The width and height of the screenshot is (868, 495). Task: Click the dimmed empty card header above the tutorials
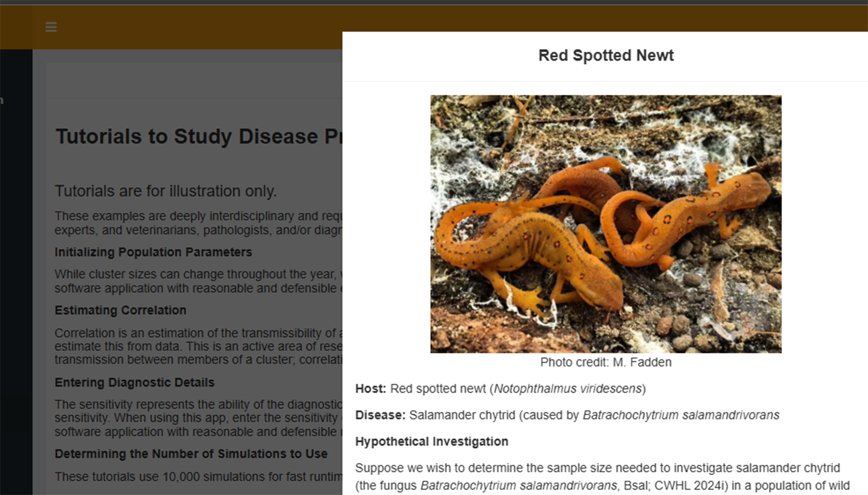(194, 81)
